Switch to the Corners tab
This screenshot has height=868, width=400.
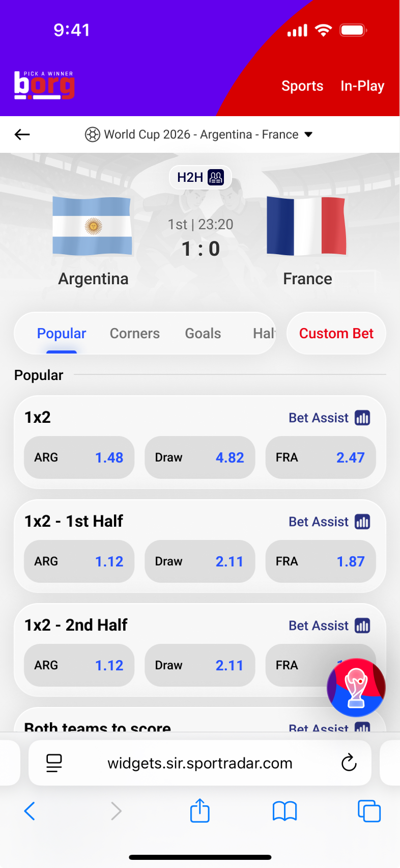(135, 333)
